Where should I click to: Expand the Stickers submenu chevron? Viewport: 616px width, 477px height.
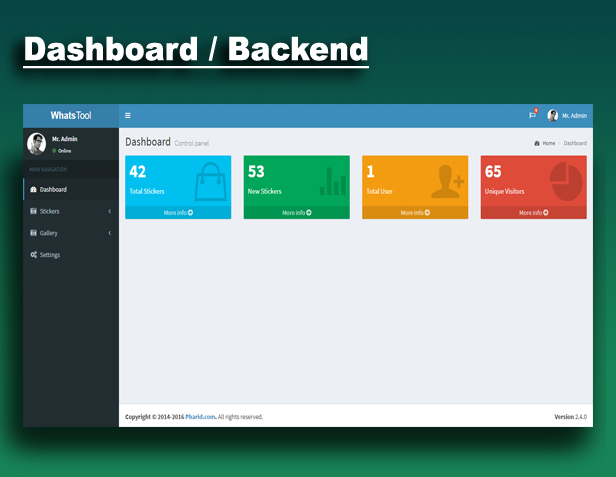pos(110,211)
